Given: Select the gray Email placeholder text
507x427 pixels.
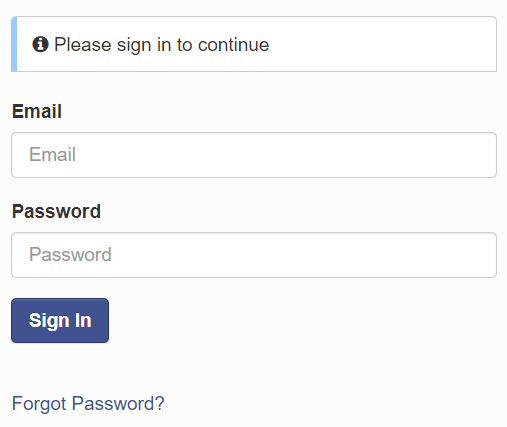Looking at the screenshot, I should pyautogui.click(x=52, y=154).
